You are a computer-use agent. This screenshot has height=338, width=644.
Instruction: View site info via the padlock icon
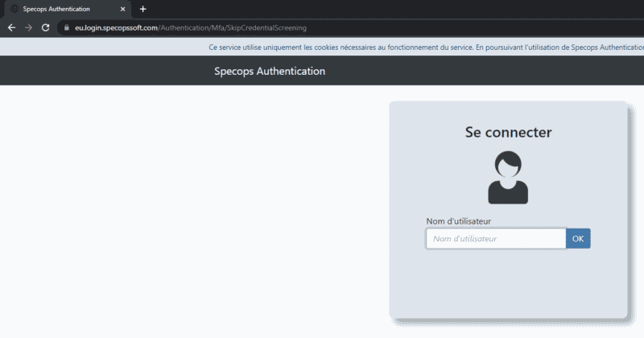67,27
